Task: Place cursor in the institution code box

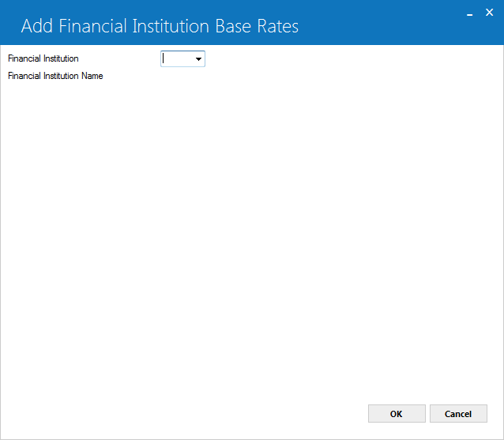Action: (178, 59)
